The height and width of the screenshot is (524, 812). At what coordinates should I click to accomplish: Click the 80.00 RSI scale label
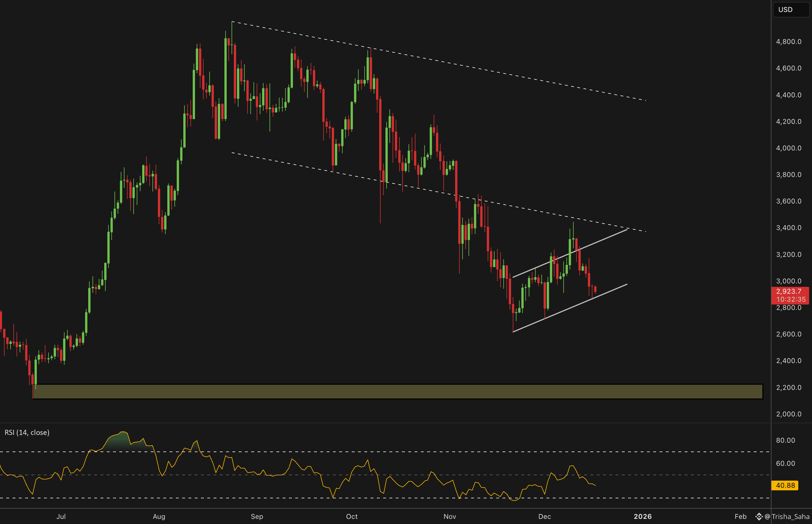(785, 440)
